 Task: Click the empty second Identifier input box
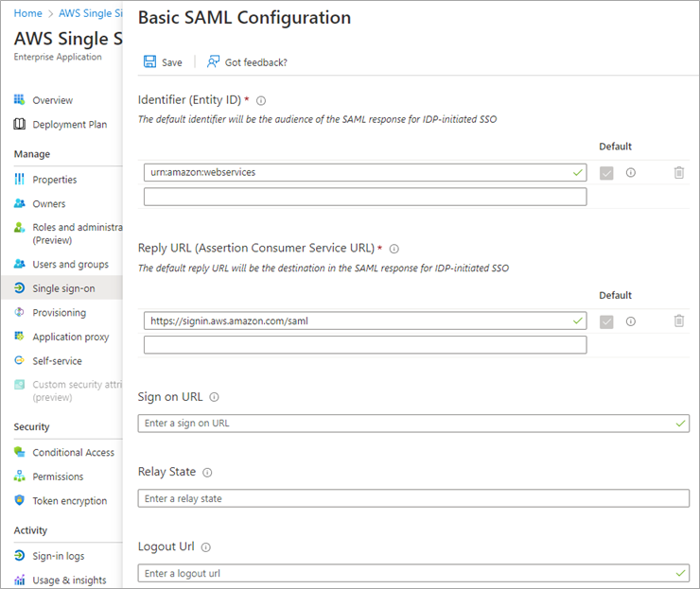point(365,197)
